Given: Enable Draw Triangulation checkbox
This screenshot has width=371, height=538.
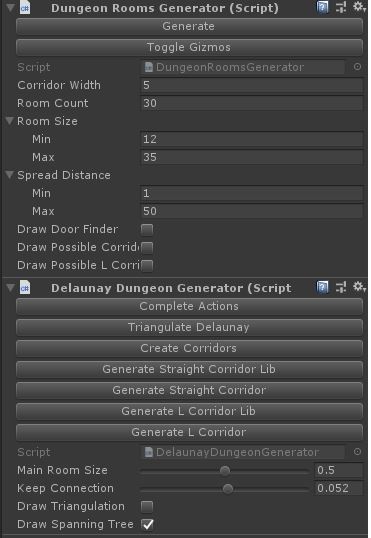Looking at the screenshot, I should [147, 506].
